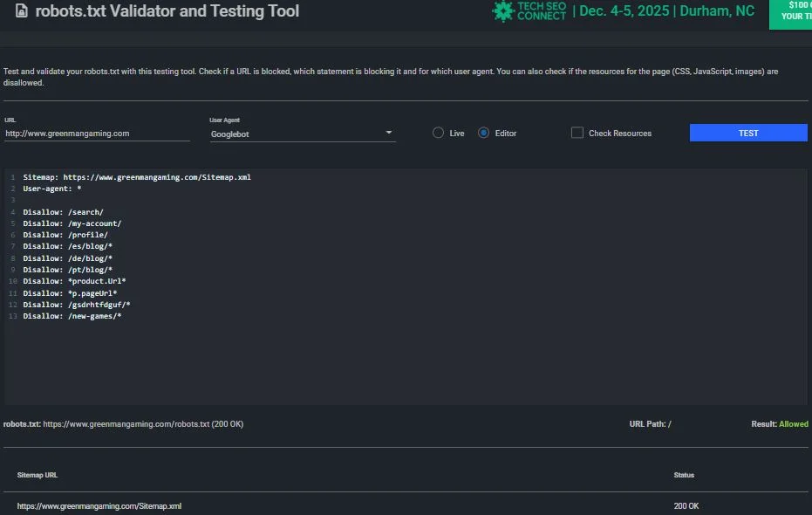This screenshot has height=515, width=812.
Task: Click the empty editor area below line 13
Action: click(x=406, y=362)
